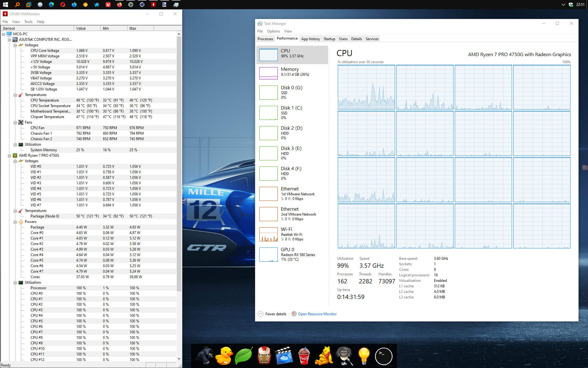Click the rubber duck icon in the dock
Image resolution: width=588 pixels, height=368 pixels.
pos(224,356)
